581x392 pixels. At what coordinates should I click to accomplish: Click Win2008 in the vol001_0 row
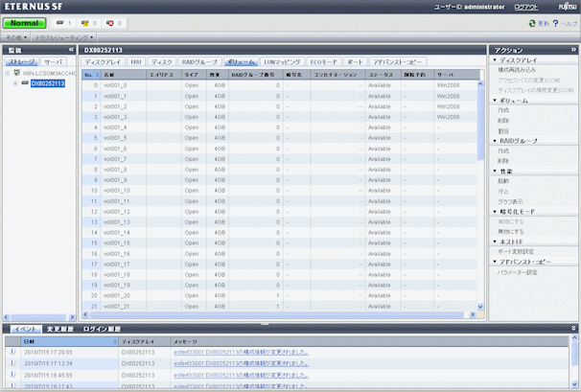[448, 85]
